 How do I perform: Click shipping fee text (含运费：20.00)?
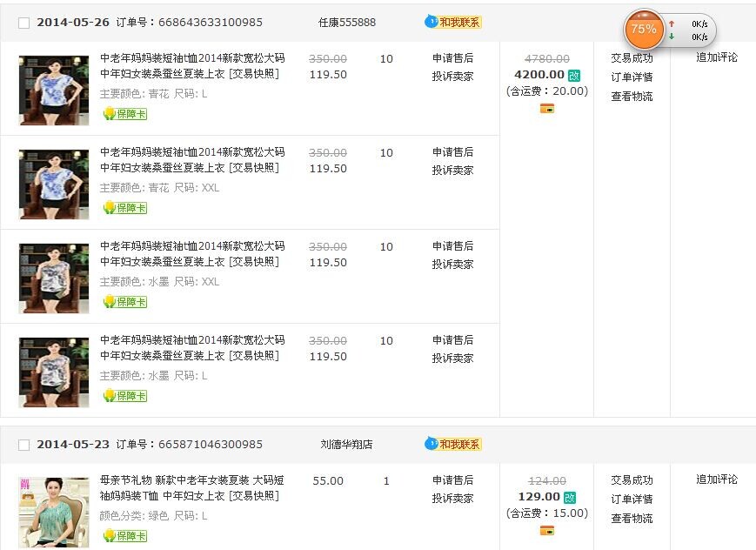click(546, 91)
